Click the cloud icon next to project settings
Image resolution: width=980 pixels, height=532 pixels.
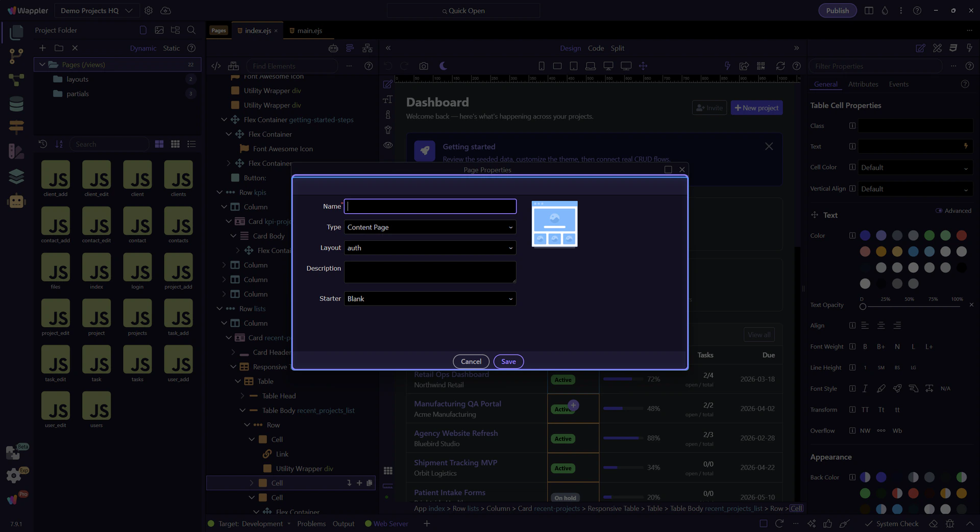click(x=165, y=11)
